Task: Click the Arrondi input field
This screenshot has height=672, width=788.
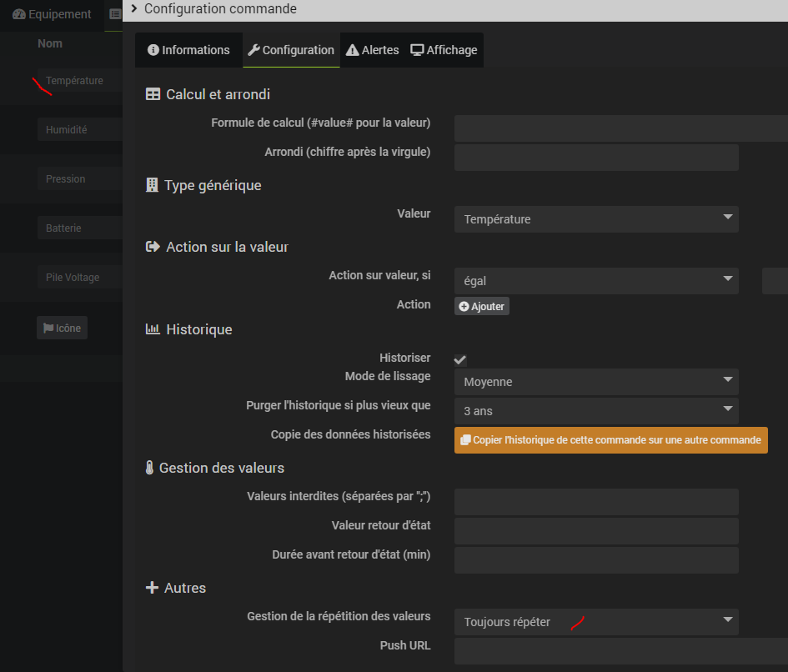Action: tap(596, 158)
